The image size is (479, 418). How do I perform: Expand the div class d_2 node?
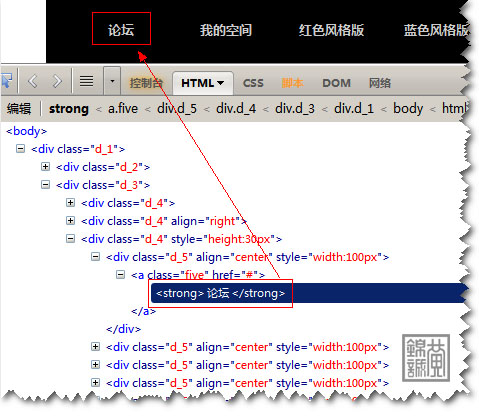pyautogui.click(x=45, y=167)
